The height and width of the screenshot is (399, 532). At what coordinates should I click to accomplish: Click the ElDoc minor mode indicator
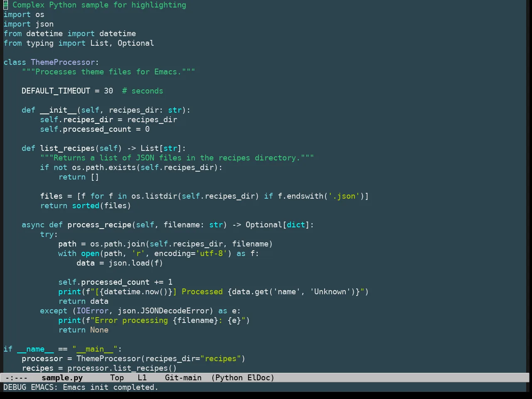coord(259,378)
